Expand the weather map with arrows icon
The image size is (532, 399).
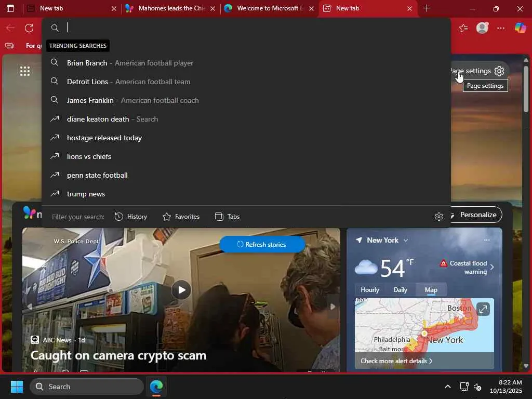coord(483,309)
